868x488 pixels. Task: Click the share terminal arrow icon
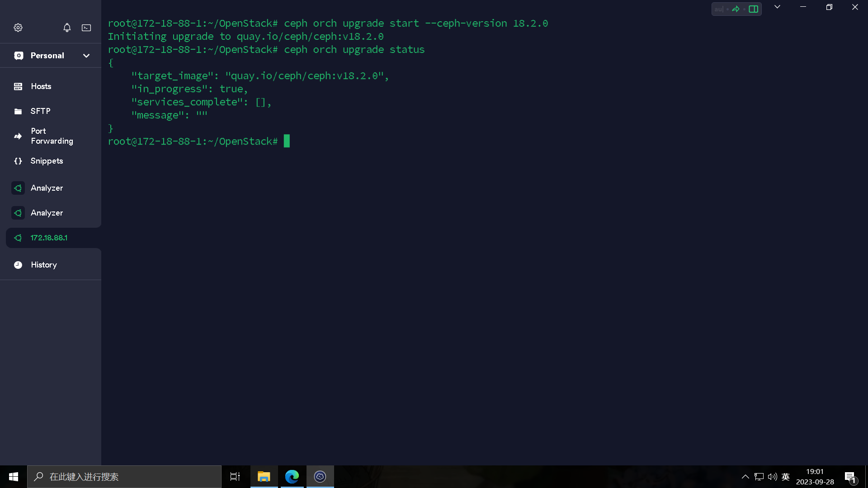[x=736, y=9]
